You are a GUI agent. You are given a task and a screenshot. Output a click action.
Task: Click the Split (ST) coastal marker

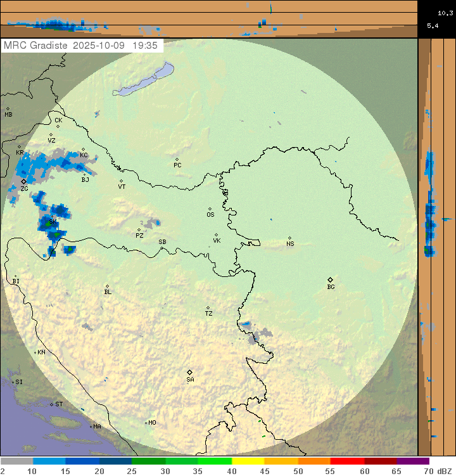[52, 404]
